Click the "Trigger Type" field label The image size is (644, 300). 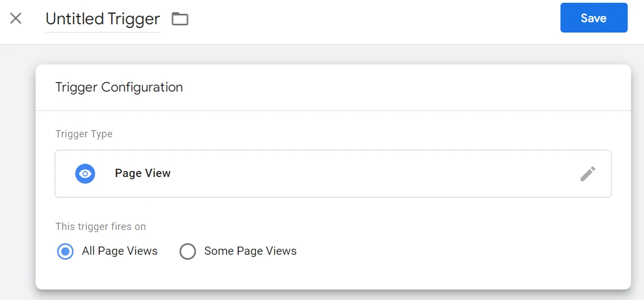click(84, 134)
